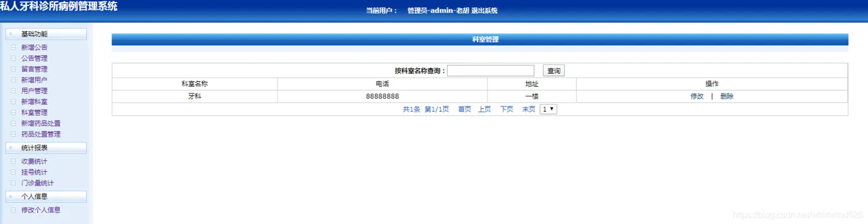The width and height of the screenshot is (868, 224).
Task: Open 门诊量统计 report
Action: pos(37,183)
